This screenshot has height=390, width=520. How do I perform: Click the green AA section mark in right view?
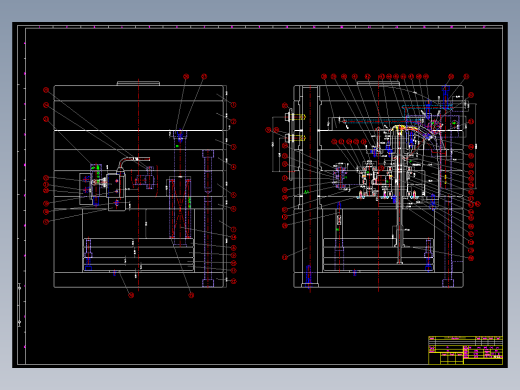pos(306,192)
